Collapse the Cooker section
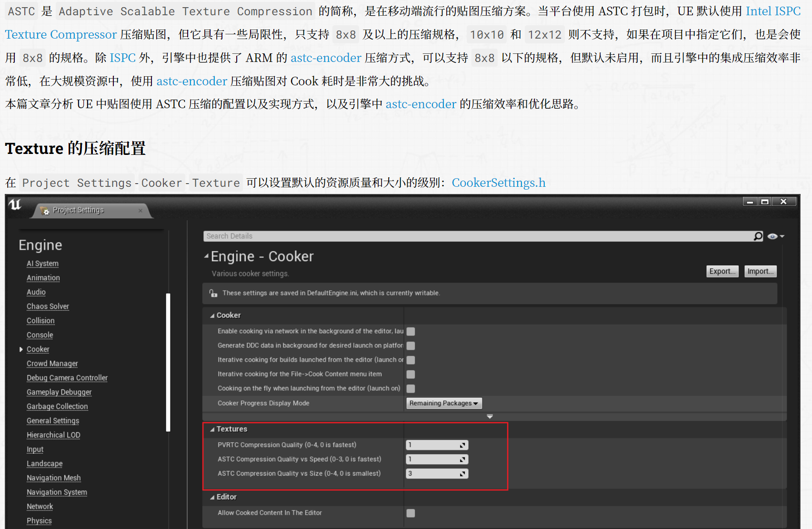The width and height of the screenshot is (812, 529). pyautogui.click(x=212, y=315)
